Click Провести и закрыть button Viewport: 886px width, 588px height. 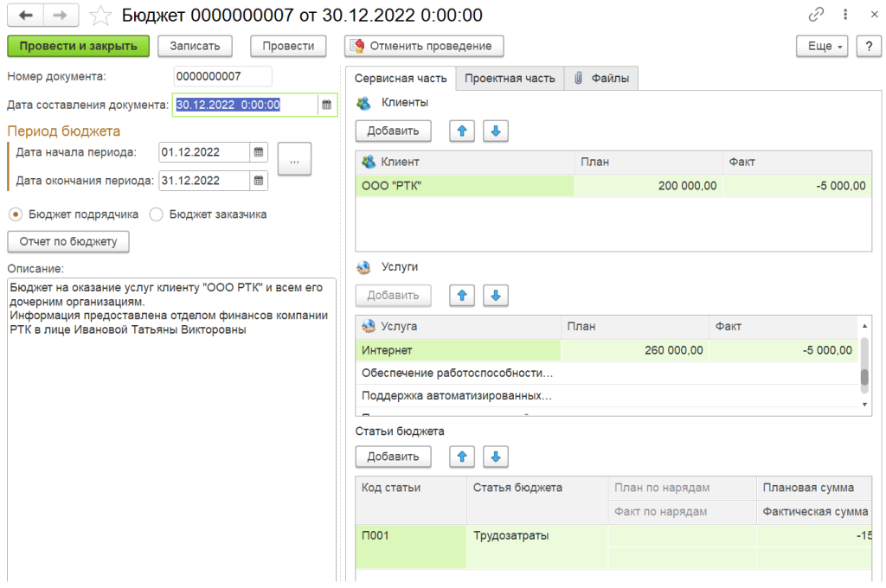(x=79, y=46)
